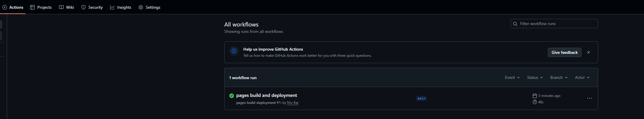The height and width of the screenshot is (119, 644).
Task: Click inside Filter workflow runs field
Action: click(x=554, y=24)
